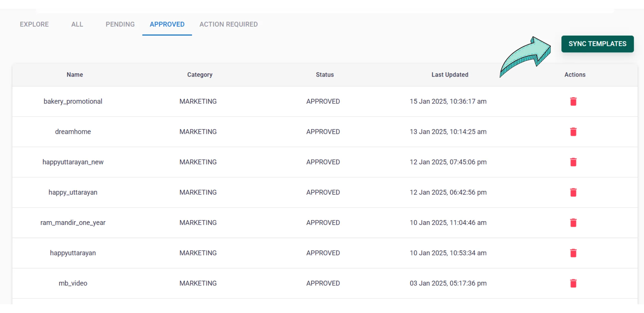Click APPROVED status in ram_mandir_one_year row
The image size is (644, 313).
(x=323, y=223)
